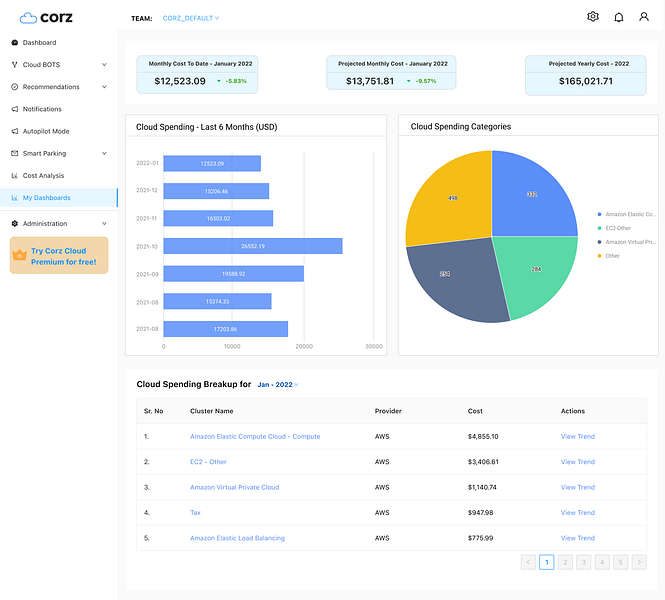Go to page 4 in pagination
665x600 pixels.
602,562
